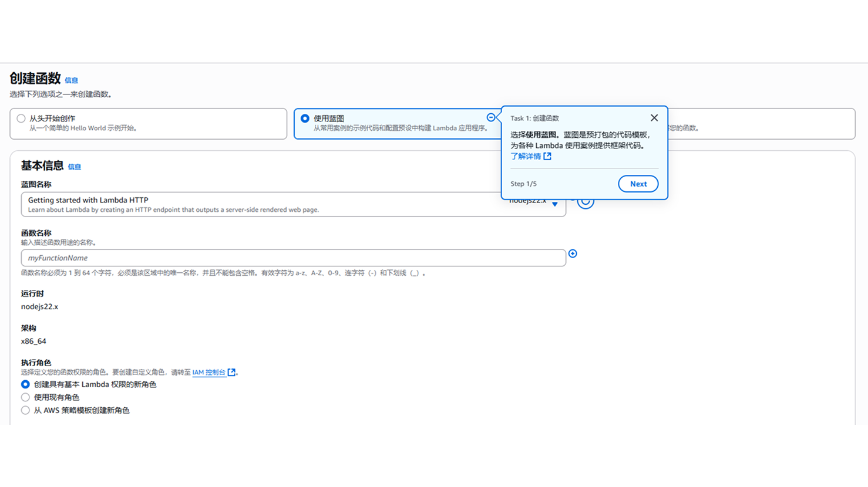Open the blueprint name dropdown arrow

(x=554, y=204)
